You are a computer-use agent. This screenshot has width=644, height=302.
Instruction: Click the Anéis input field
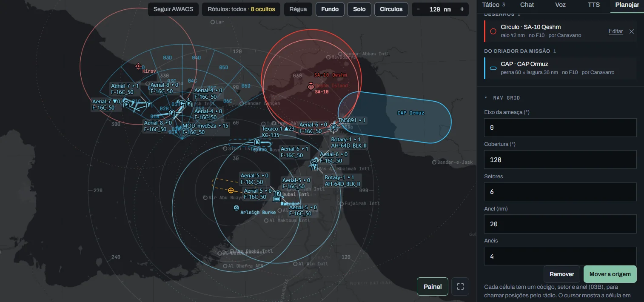560,256
